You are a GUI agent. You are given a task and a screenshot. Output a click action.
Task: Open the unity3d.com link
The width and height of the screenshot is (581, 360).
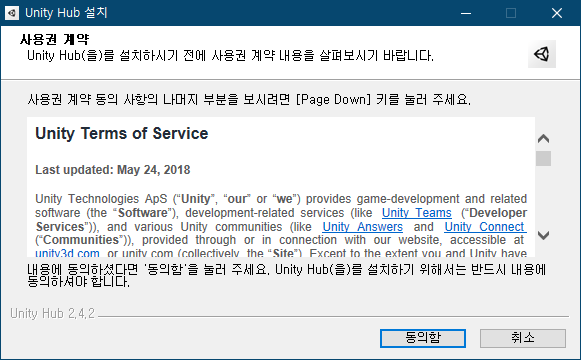(x=67, y=253)
